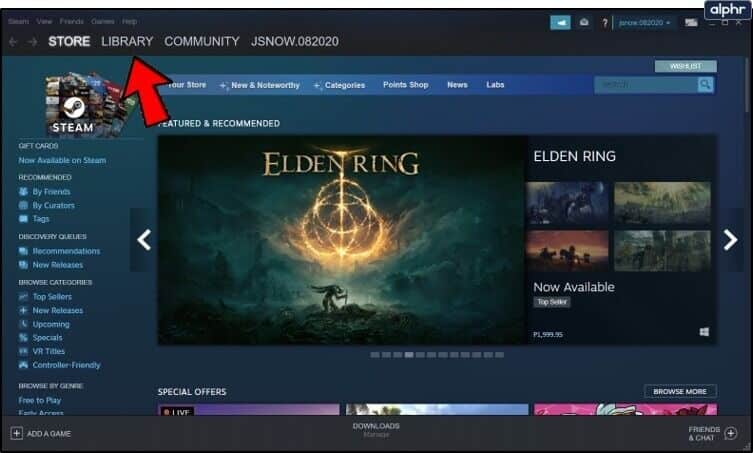Click the question mark help icon
This screenshot has height=453, width=753.
coord(605,23)
